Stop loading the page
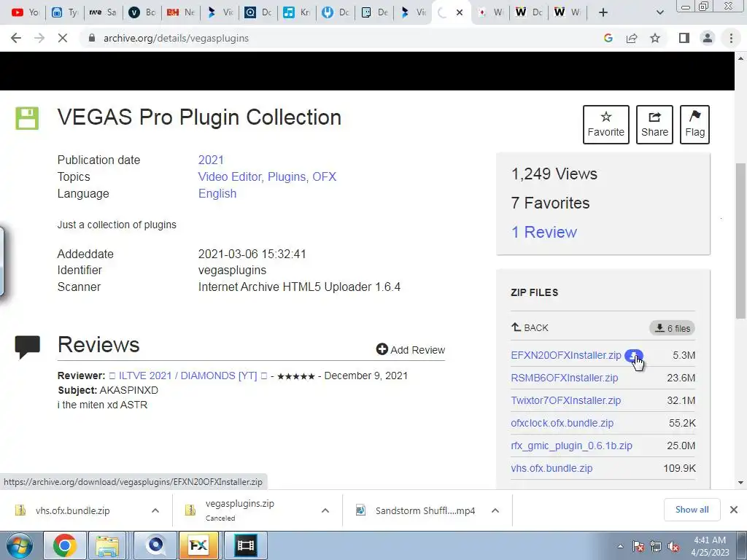This screenshot has height=560, width=747. click(63, 38)
